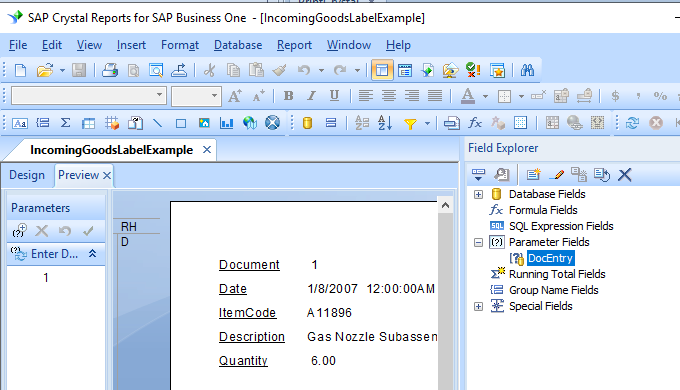The image size is (680, 390).
Task: Switch to the Design tab
Action: click(27, 175)
